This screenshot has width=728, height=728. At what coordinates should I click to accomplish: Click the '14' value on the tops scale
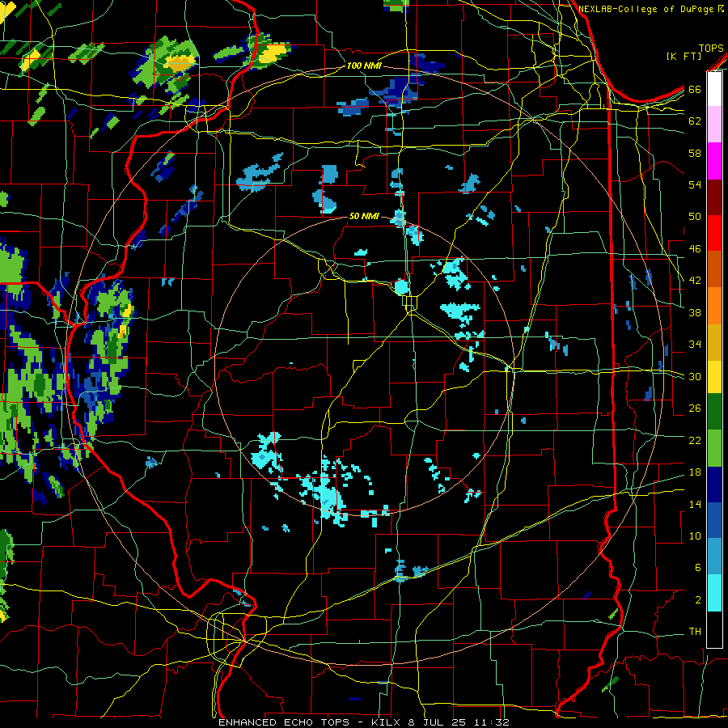(695, 504)
